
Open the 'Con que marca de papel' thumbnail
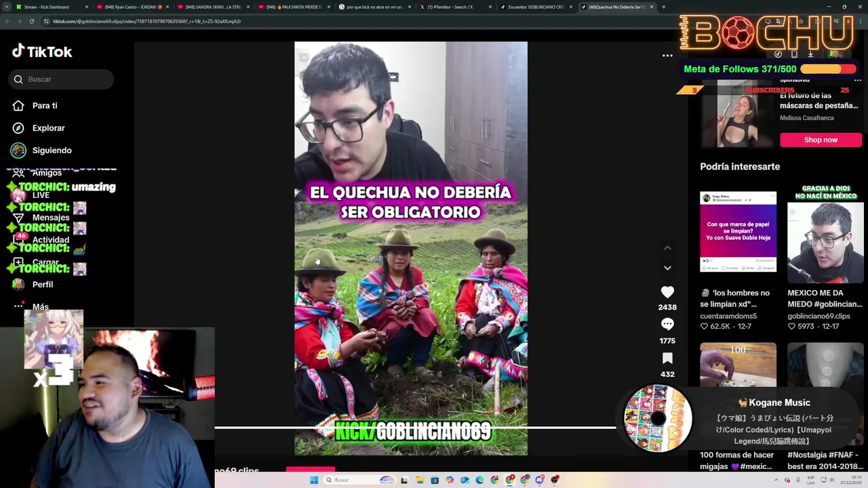click(x=738, y=232)
